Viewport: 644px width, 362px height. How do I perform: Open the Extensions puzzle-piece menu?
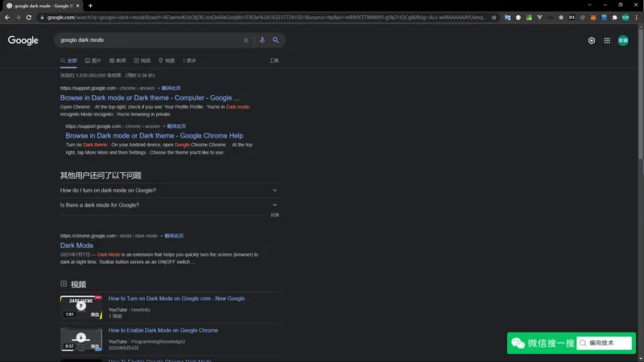pos(614,17)
